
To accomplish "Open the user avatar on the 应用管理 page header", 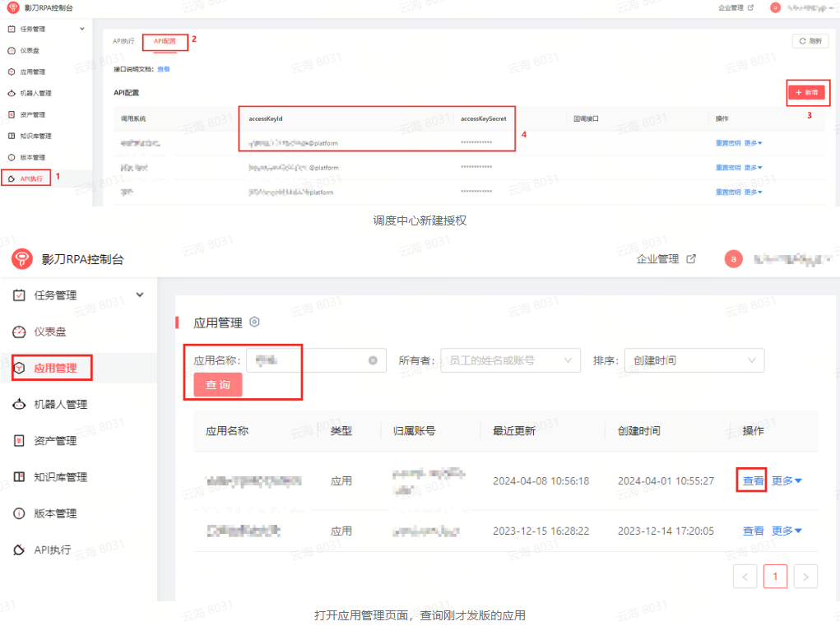I will [x=733, y=259].
